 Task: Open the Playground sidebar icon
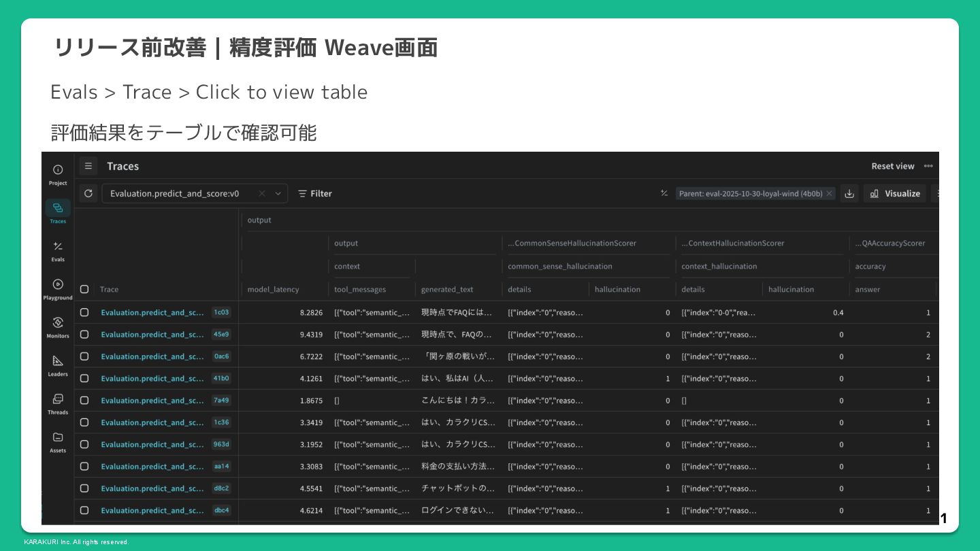(x=58, y=288)
